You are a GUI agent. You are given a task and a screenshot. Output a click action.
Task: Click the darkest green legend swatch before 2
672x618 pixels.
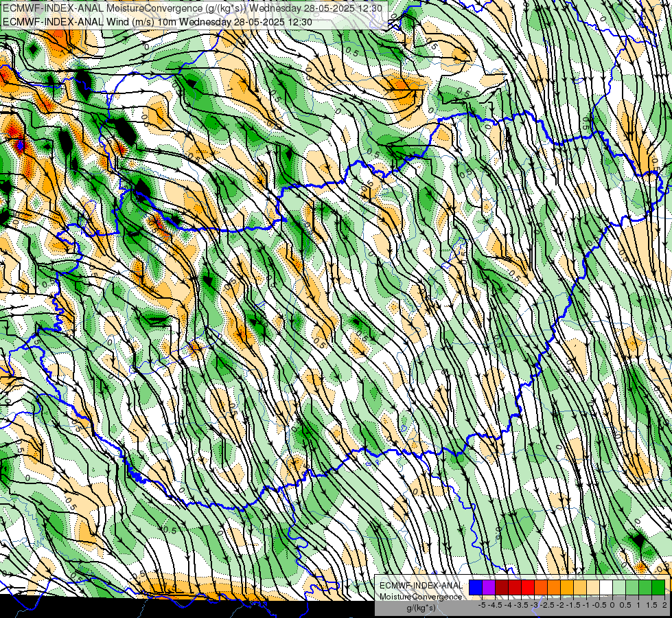click(x=658, y=588)
